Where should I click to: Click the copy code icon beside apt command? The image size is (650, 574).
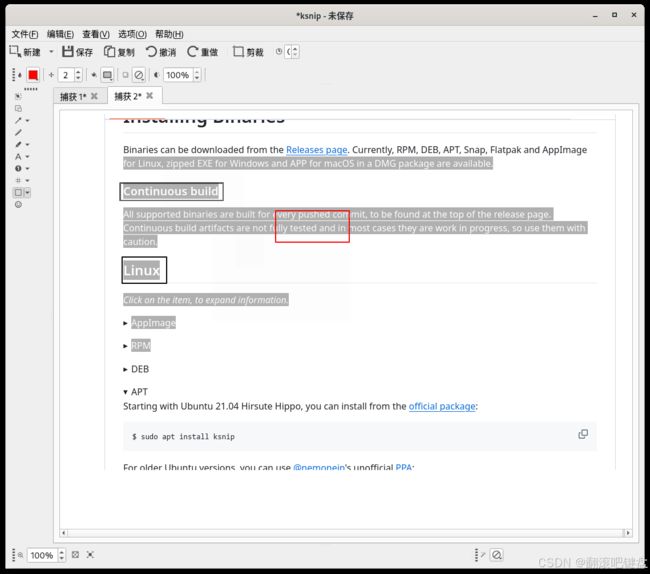point(583,434)
